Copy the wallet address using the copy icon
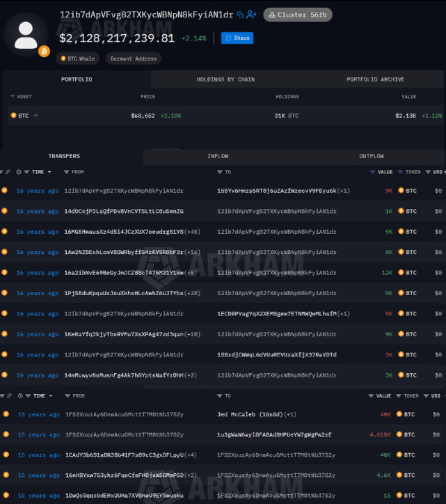 coord(240,15)
